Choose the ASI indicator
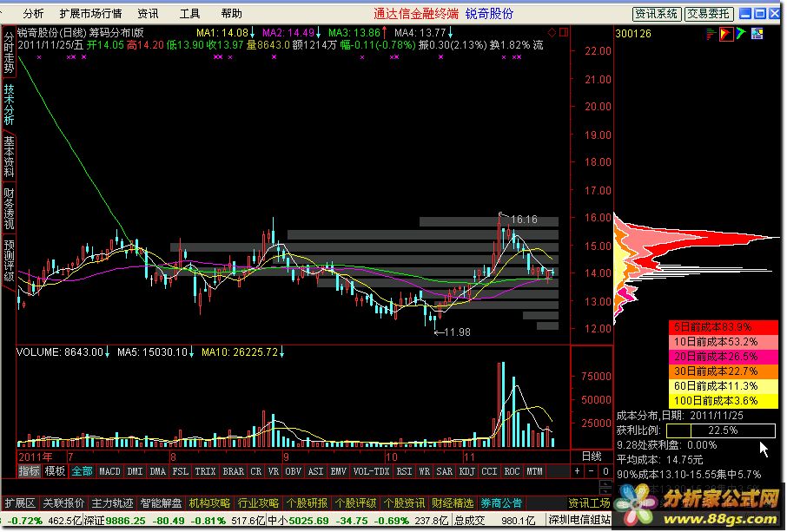 (315, 472)
